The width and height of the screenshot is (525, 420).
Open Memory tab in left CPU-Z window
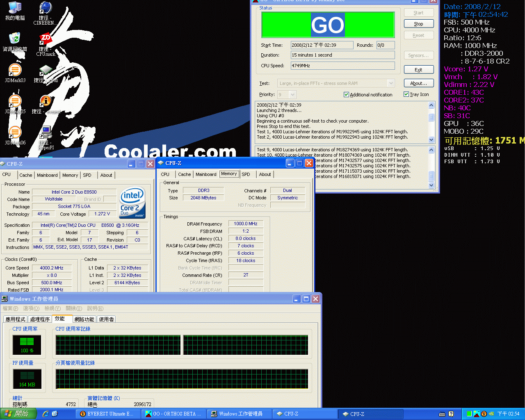click(70, 175)
